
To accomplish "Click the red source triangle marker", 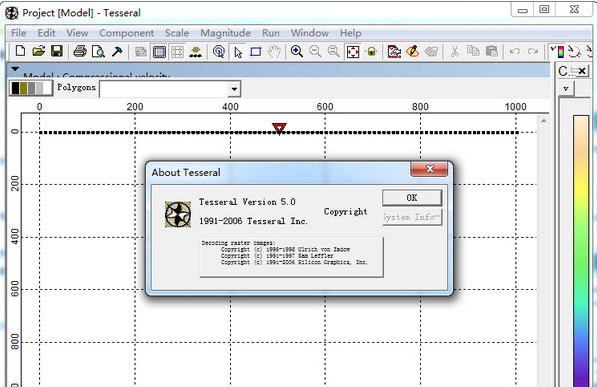I will [x=279, y=128].
